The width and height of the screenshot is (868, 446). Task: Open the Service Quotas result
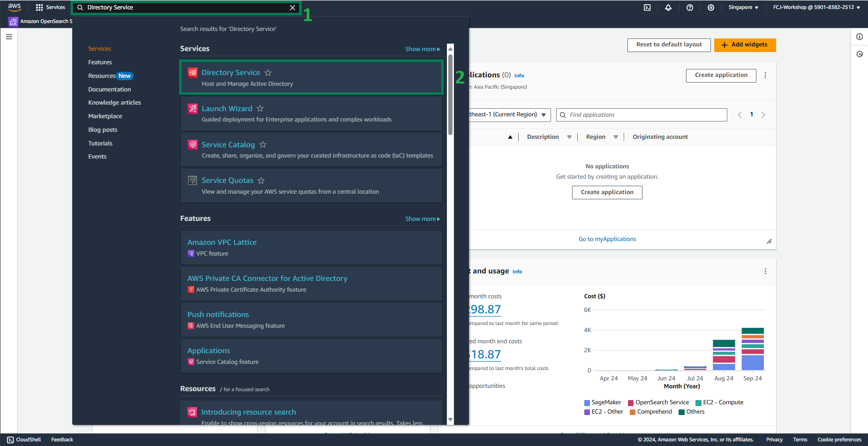(x=227, y=181)
